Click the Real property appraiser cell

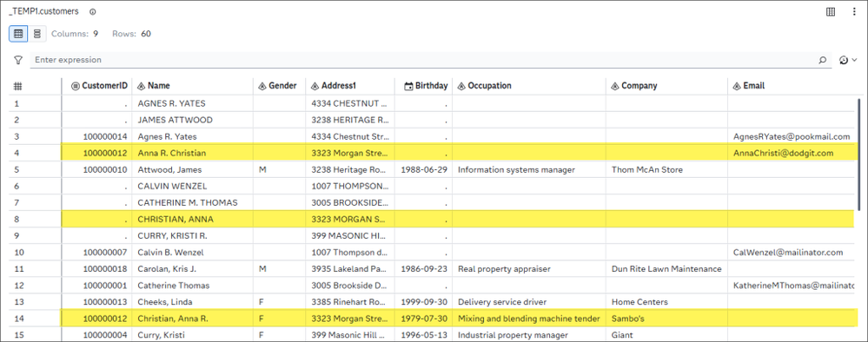click(x=529, y=269)
